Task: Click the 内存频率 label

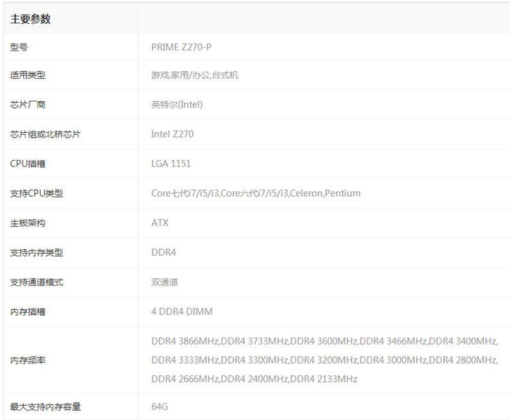Action: tap(28, 360)
